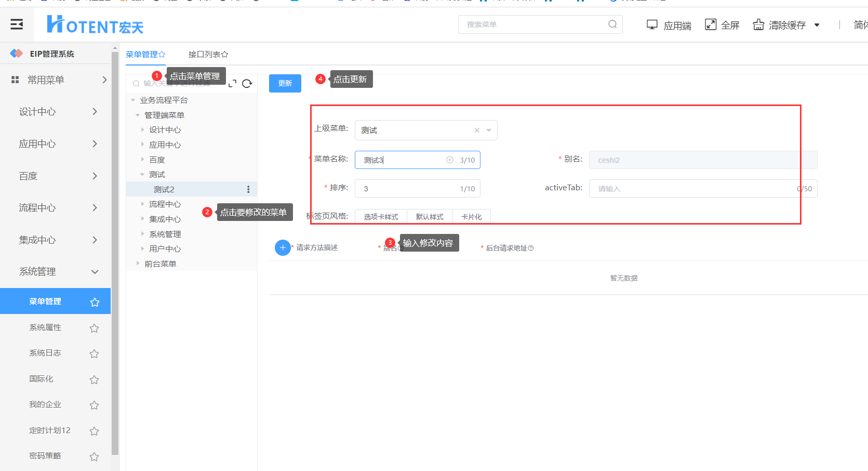Collapse 系统管理 in the sidebar
Image resolution: width=868 pixels, height=471 pixels.
coord(95,271)
